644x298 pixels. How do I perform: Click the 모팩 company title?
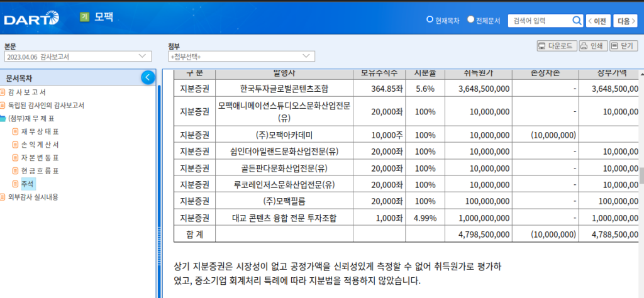point(104,17)
